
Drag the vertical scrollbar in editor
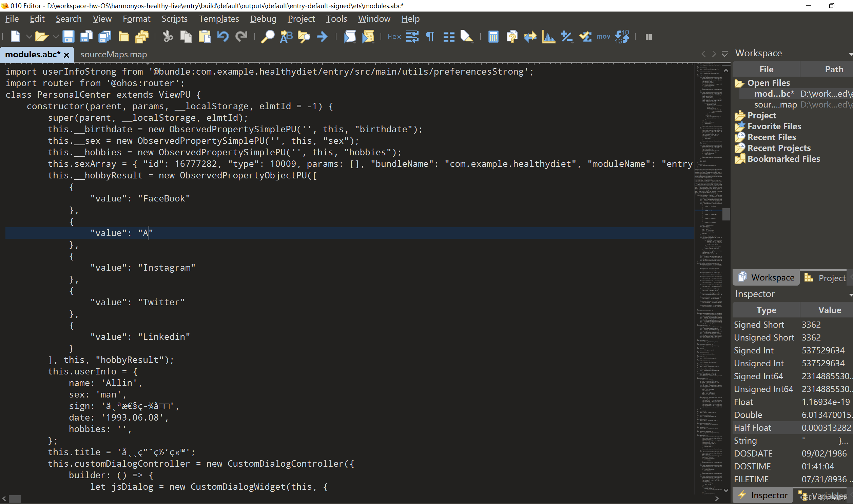727,214
